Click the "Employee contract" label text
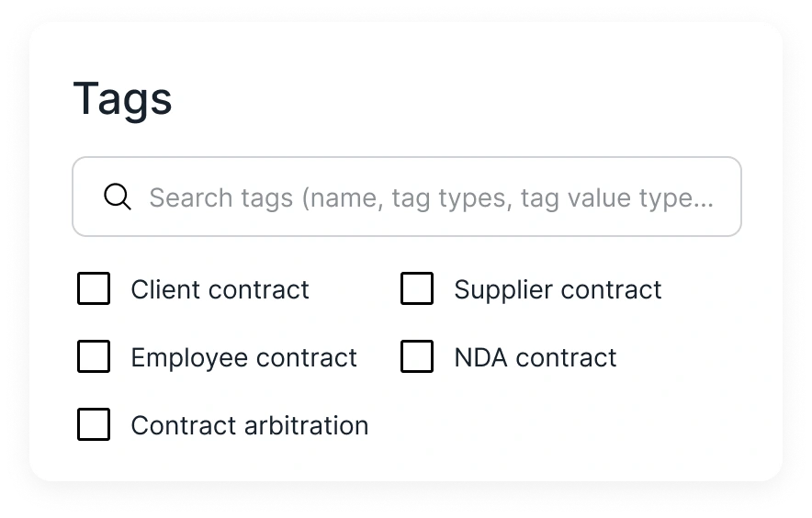Image resolution: width=812 pixels, height=518 pixels. click(x=244, y=357)
